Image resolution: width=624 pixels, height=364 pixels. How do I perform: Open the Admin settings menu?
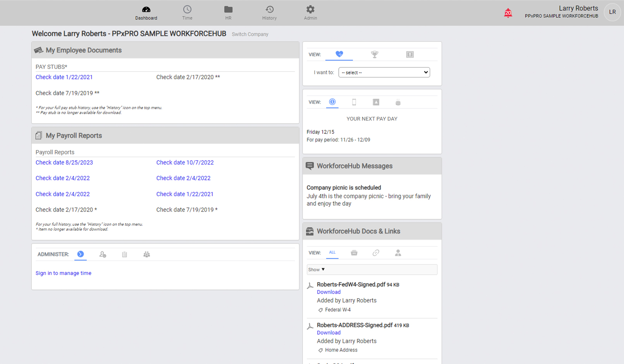[x=310, y=13]
